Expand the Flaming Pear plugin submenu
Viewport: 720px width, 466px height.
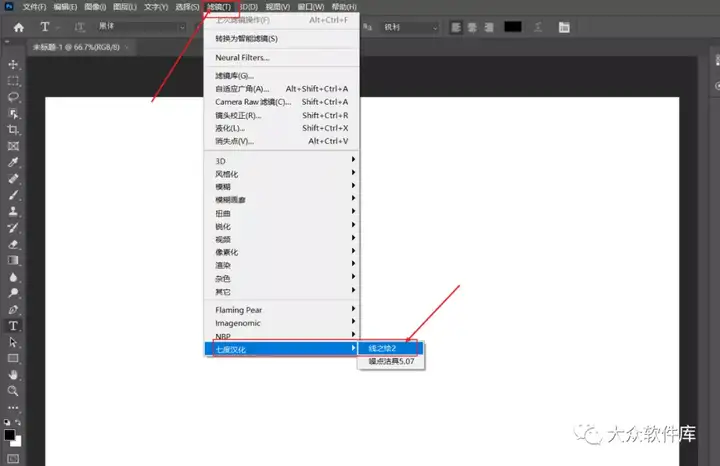(281, 310)
